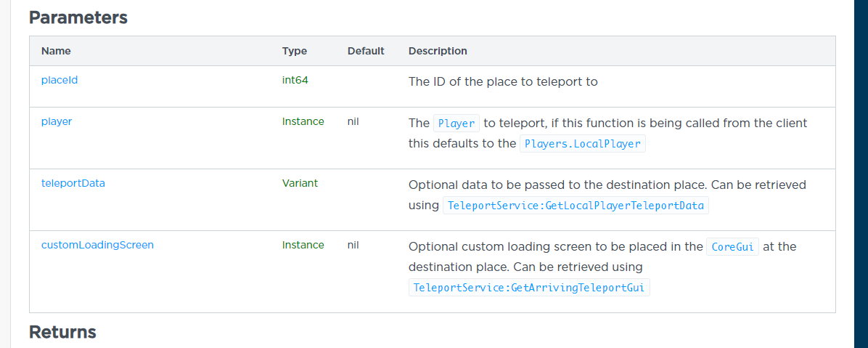Open the Player class code link
This screenshot has width=868, height=348.
[x=456, y=124]
